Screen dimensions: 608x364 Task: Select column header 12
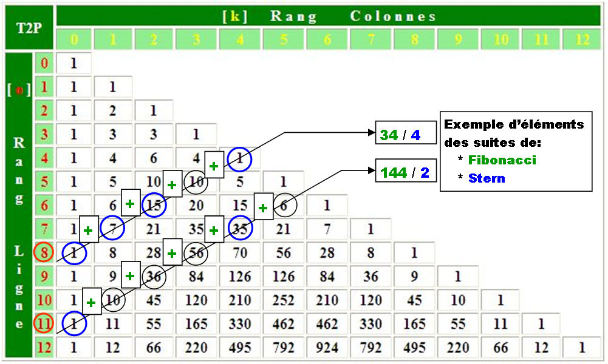[582, 39]
